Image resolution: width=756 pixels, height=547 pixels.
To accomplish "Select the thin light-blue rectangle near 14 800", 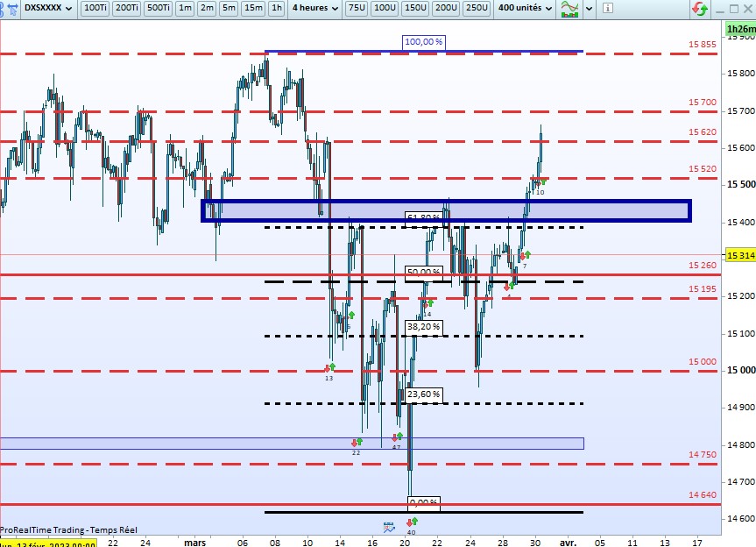I will coord(292,444).
